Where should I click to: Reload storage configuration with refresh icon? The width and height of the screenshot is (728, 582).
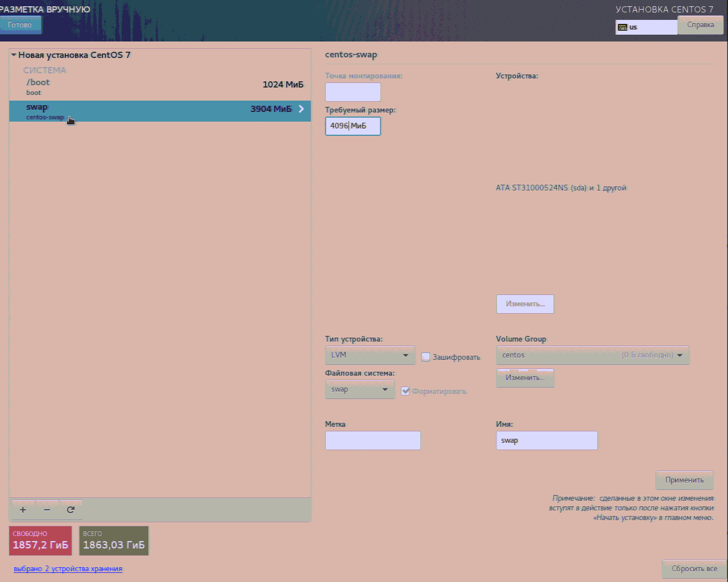pyautogui.click(x=71, y=510)
